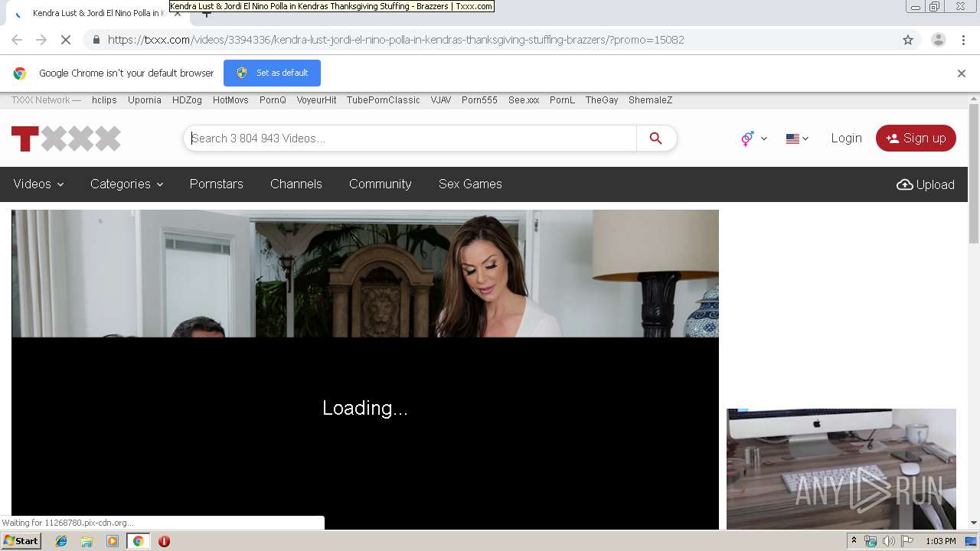The image size is (980, 551).
Task: Set Chrome as default browser
Action: pos(272,73)
